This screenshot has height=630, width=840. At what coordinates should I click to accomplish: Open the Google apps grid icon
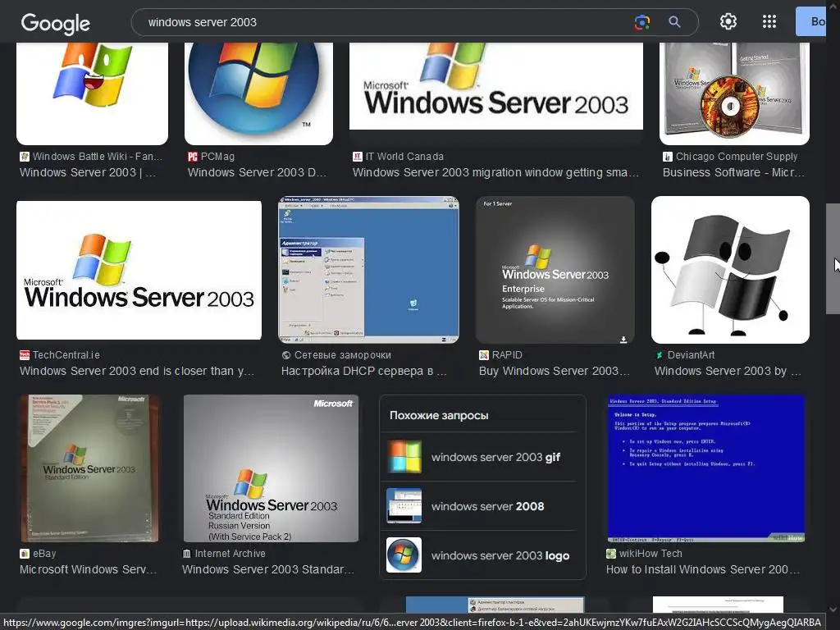(769, 21)
